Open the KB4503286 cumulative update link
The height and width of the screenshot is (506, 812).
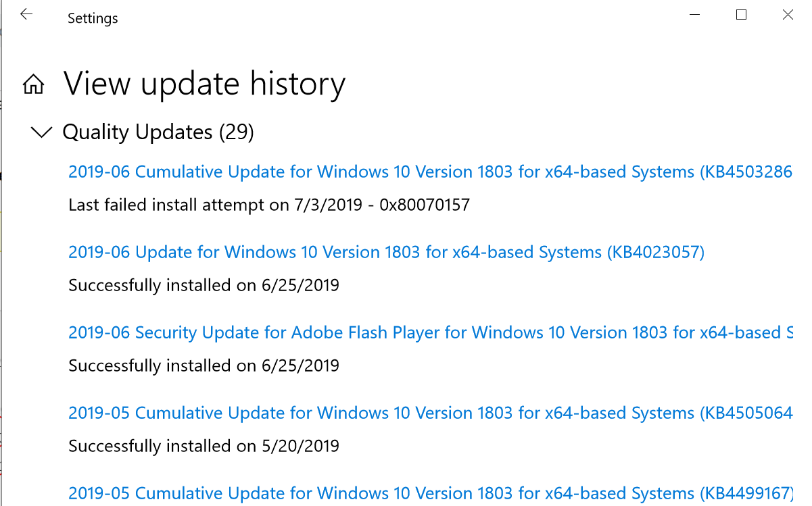[x=430, y=172]
